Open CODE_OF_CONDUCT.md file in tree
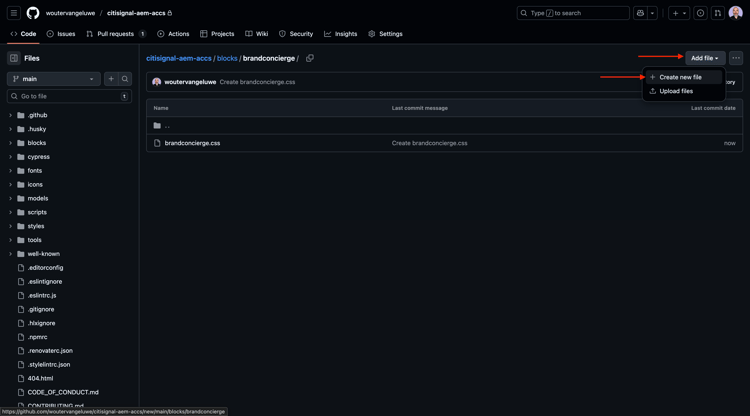 pos(63,392)
